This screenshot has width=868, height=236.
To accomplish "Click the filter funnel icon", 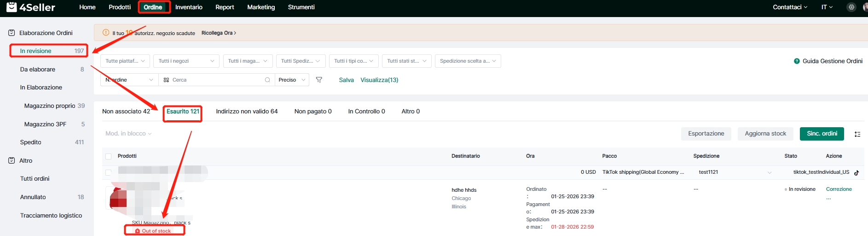I will (319, 80).
